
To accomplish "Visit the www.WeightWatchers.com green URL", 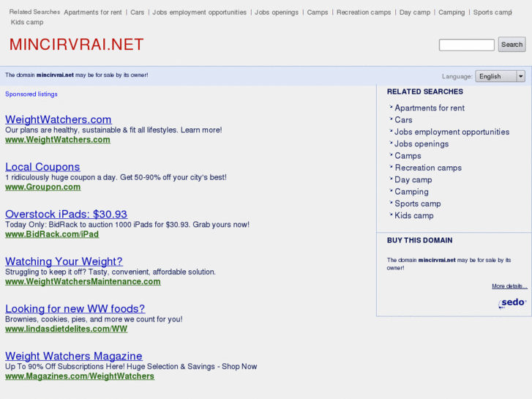I will [58, 140].
